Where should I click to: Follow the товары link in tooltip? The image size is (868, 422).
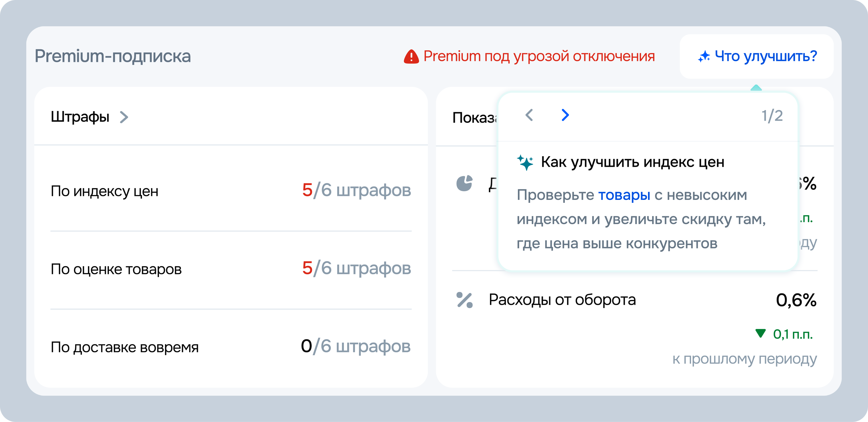click(624, 195)
